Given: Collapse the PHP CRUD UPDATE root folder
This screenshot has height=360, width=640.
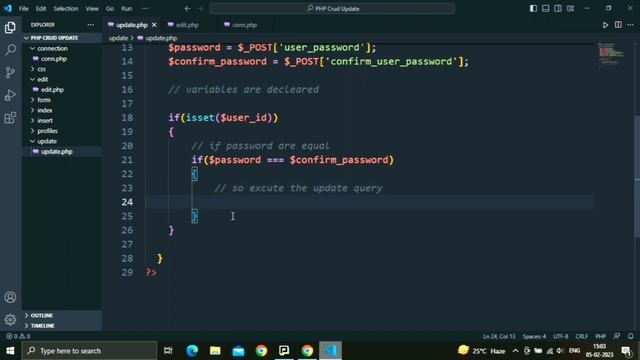Looking at the screenshot, I should coord(62,38).
